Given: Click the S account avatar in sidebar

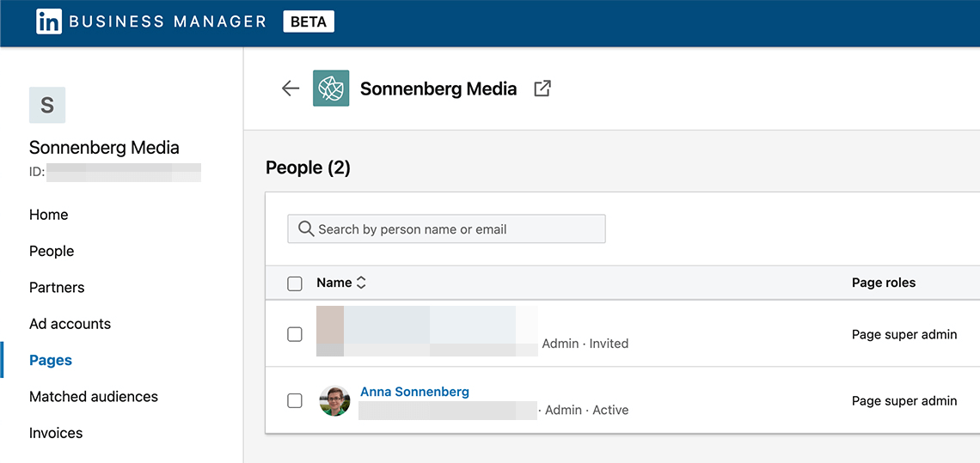Looking at the screenshot, I should (47, 105).
